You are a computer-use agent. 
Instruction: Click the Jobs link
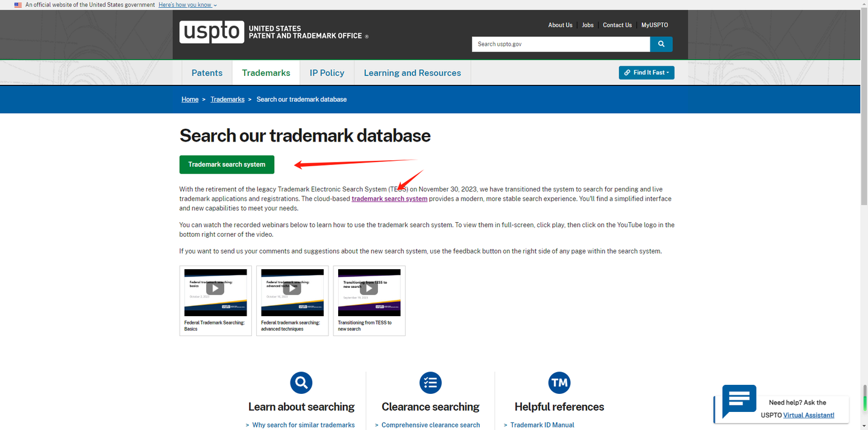tap(588, 25)
